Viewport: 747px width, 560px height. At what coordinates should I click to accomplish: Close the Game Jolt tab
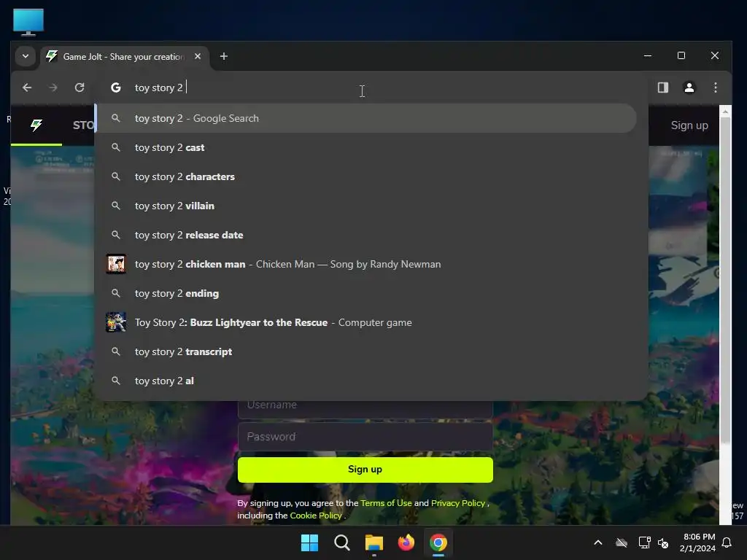(x=198, y=56)
